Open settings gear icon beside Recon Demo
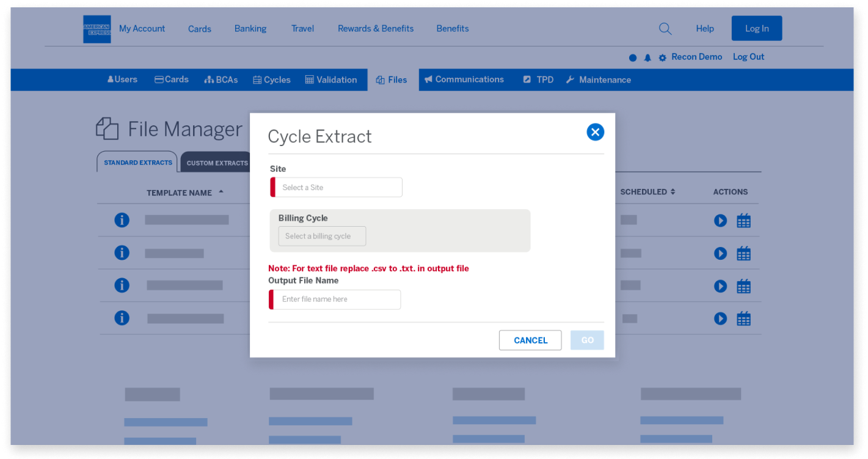Screen dimensions: 868x459 [x=662, y=58]
